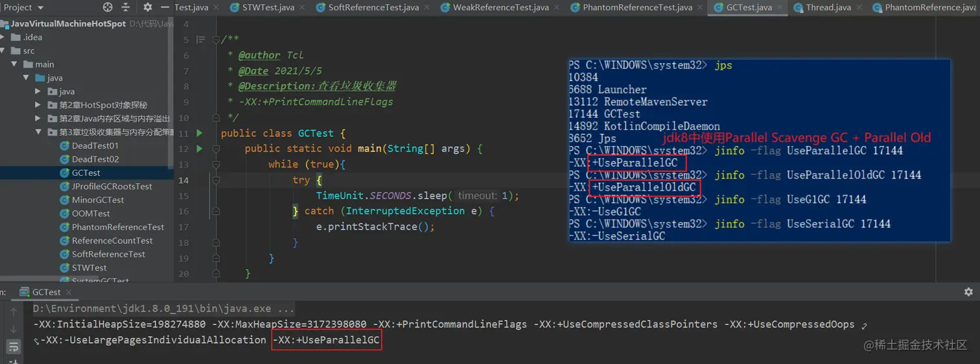Collapse the blue java source folder
Viewport: 980px width, 364px height.
(27, 78)
